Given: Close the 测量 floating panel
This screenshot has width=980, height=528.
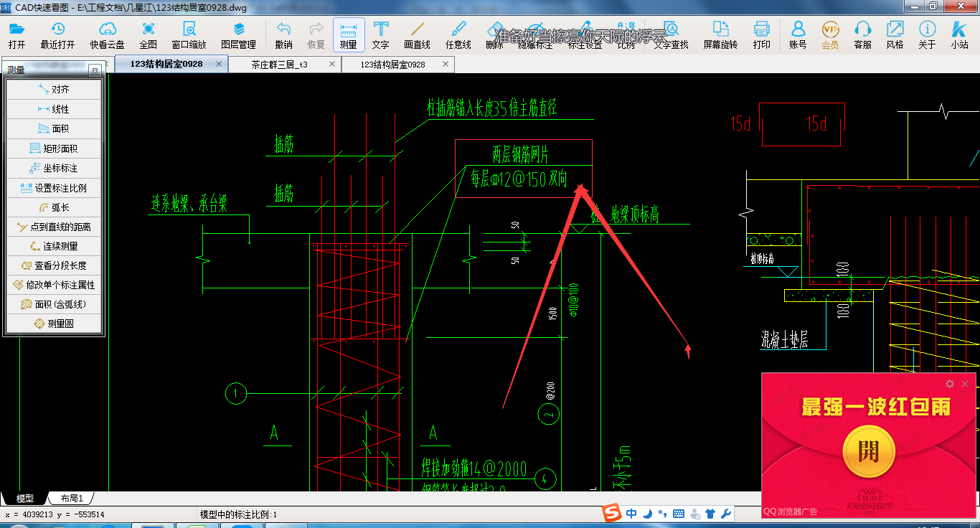Looking at the screenshot, I should 95,71.
